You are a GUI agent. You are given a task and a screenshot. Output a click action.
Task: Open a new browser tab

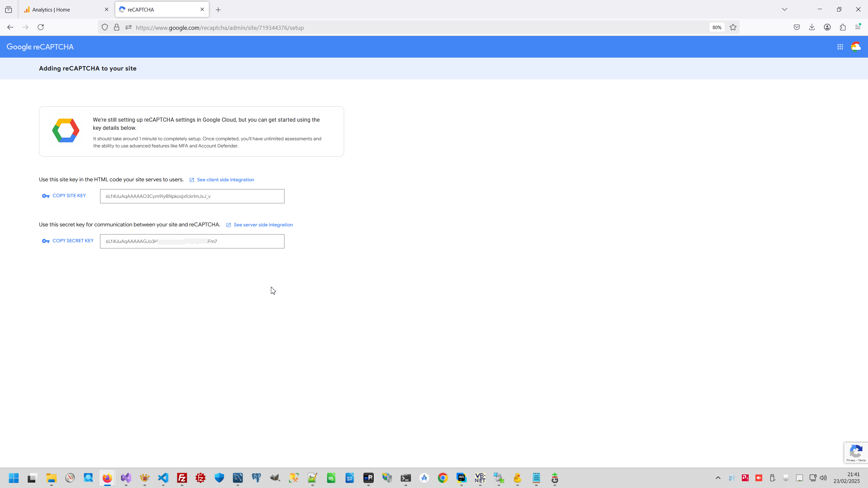[x=218, y=10]
